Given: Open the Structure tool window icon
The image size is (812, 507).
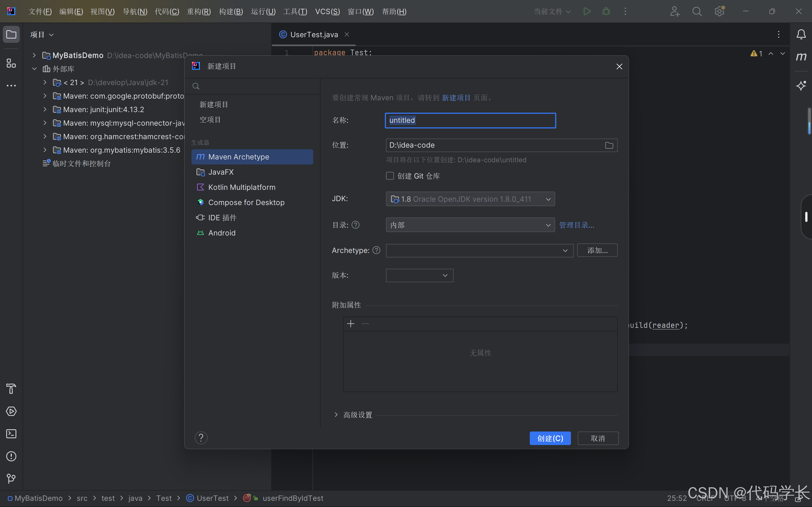Looking at the screenshot, I should coord(11,63).
